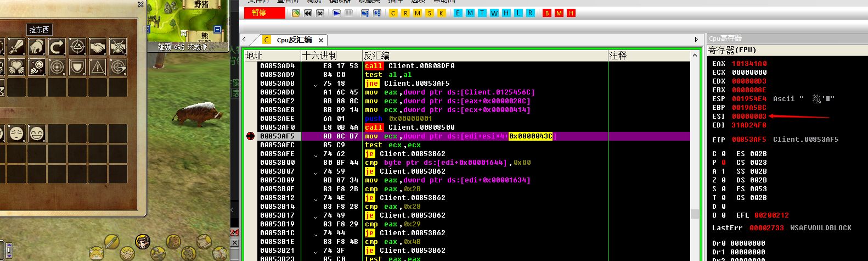
Task: Open cyan H handles button
Action: [x=506, y=13]
